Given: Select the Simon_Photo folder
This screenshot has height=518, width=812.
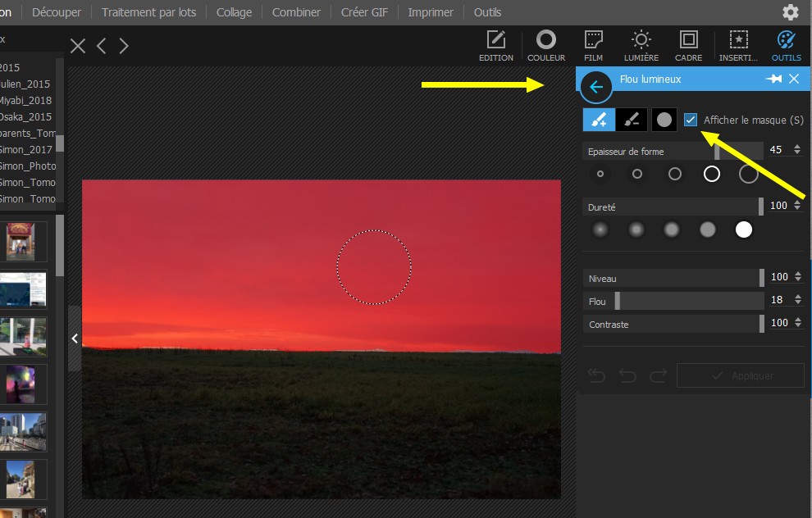Looking at the screenshot, I should pyautogui.click(x=27, y=166).
